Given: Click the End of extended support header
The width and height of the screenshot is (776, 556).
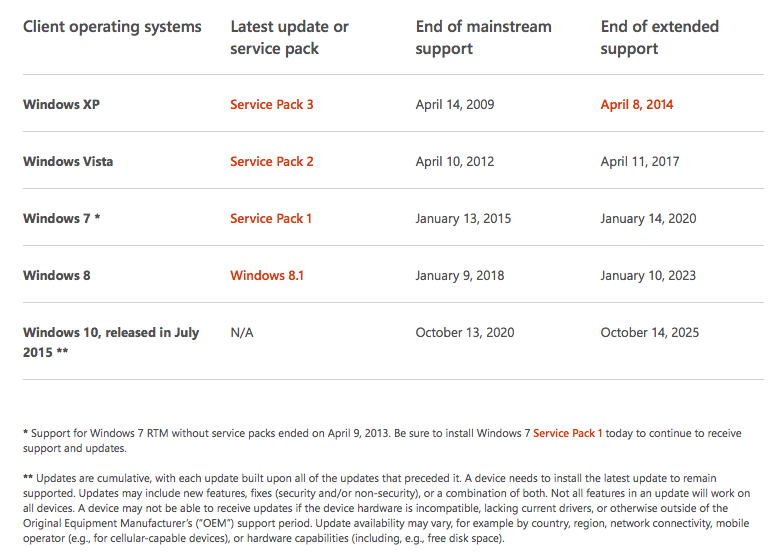Looking at the screenshot, I should pyautogui.click(x=659, y=37).
